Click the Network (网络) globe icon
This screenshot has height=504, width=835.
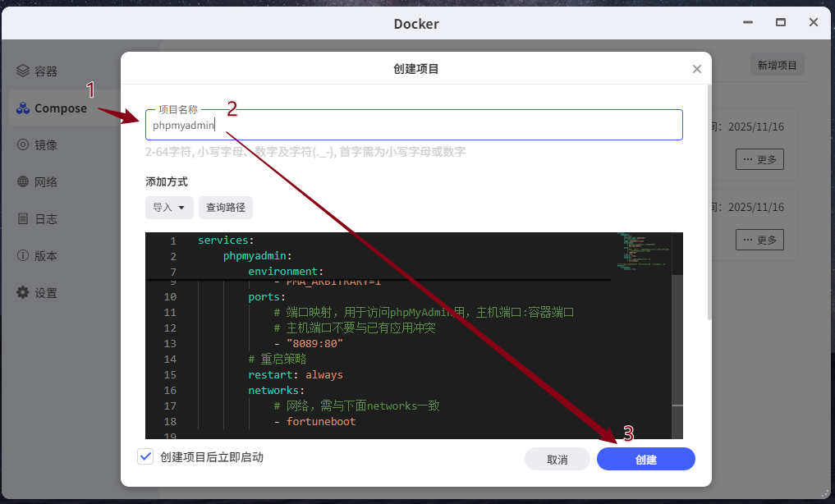(x=23, y=182)
